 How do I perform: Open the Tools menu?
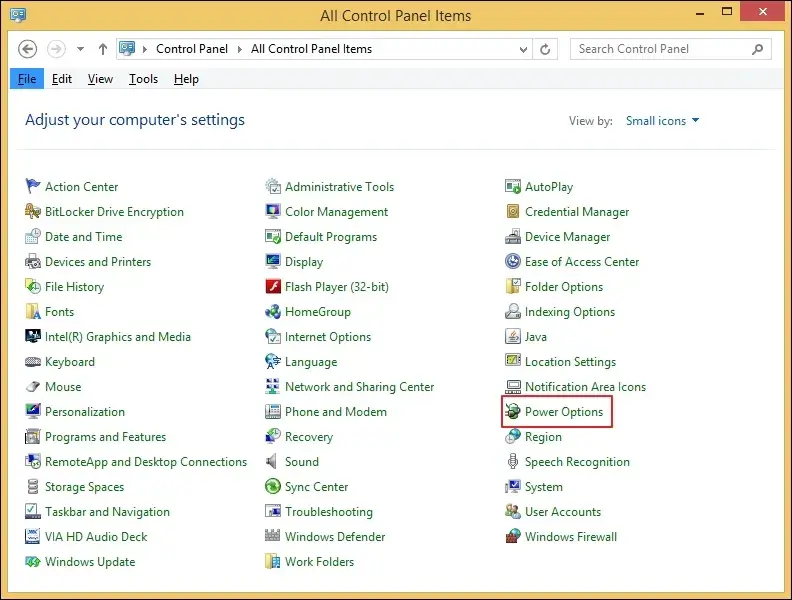pyautogui.click(x=143, y=79)
